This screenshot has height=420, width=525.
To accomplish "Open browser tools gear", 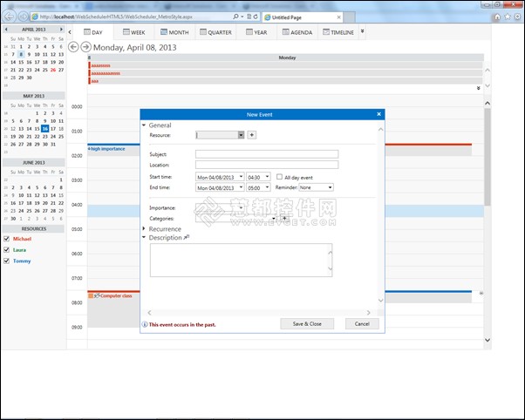I will (518, 17).
